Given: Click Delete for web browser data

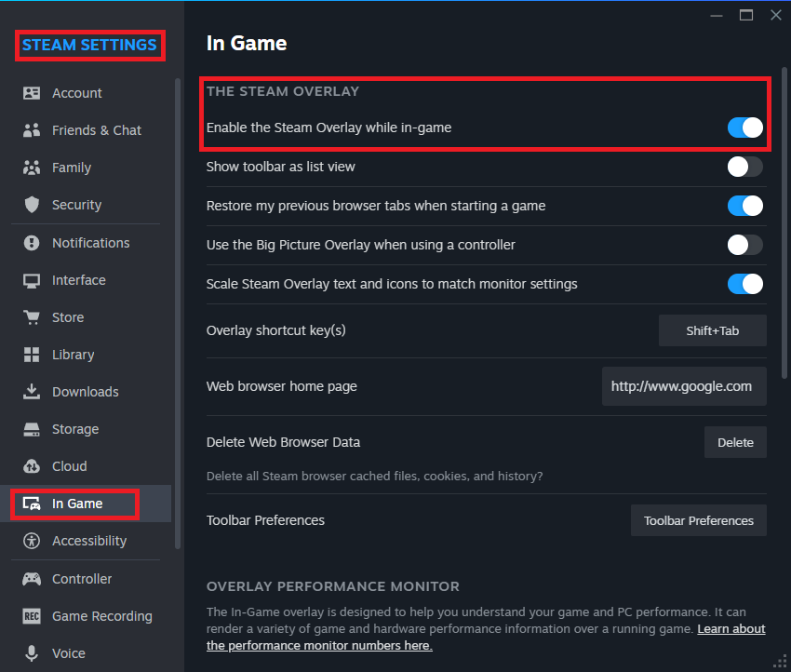Looking at the screenshot, I should tap(735, 442).
